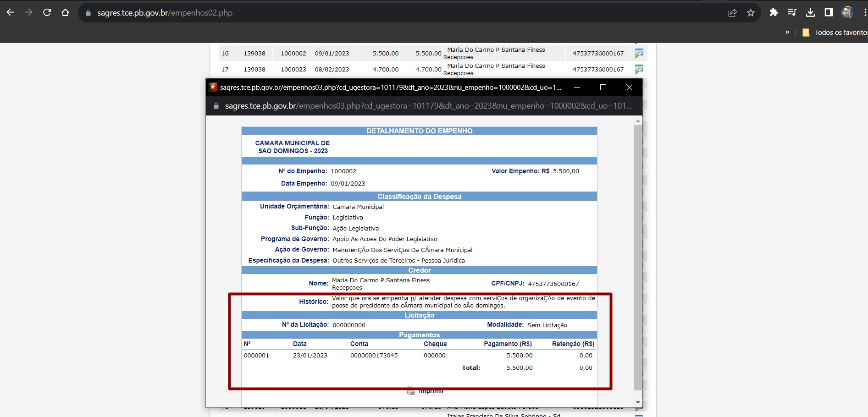Viewport: 868px width, 417px height.
Task: Maximize the empenho detail popup window
Action: (603, 88)
